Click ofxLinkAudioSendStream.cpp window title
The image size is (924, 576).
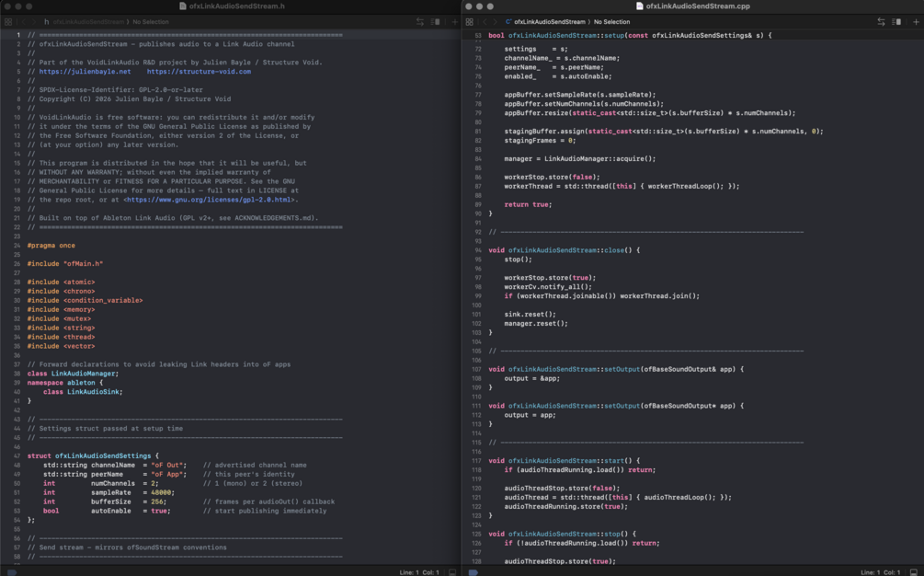tap(698, 6)
